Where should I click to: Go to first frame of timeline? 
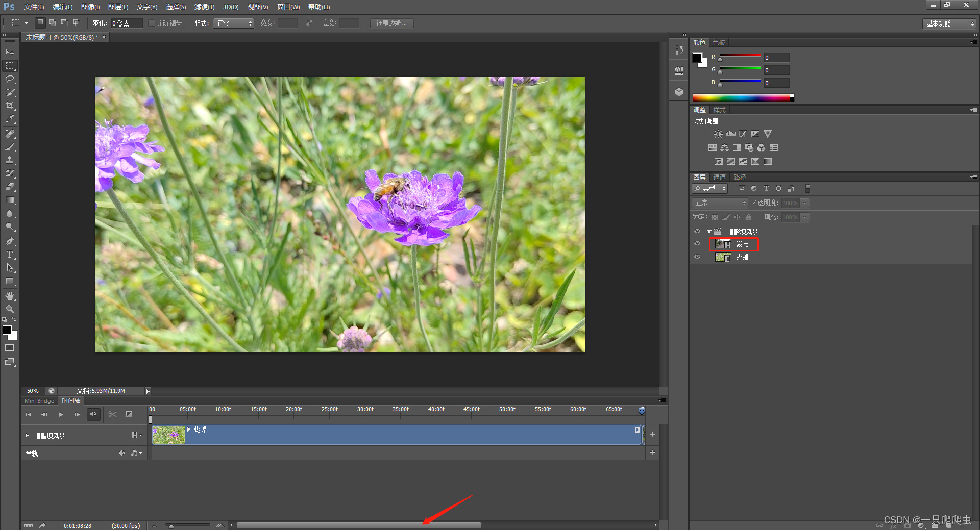click(28, 414)
